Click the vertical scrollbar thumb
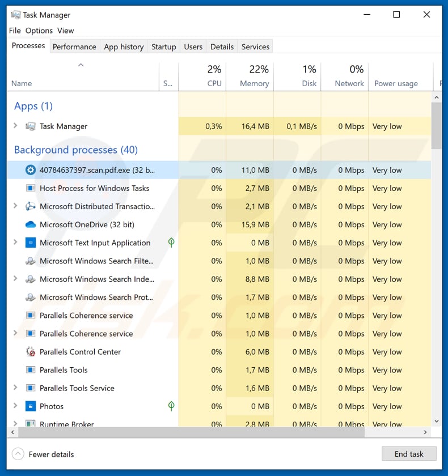 tap(437, 126)
